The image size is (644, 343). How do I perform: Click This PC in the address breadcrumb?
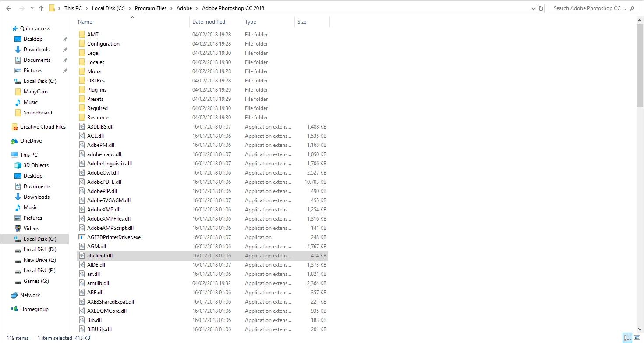coord(73,8)
